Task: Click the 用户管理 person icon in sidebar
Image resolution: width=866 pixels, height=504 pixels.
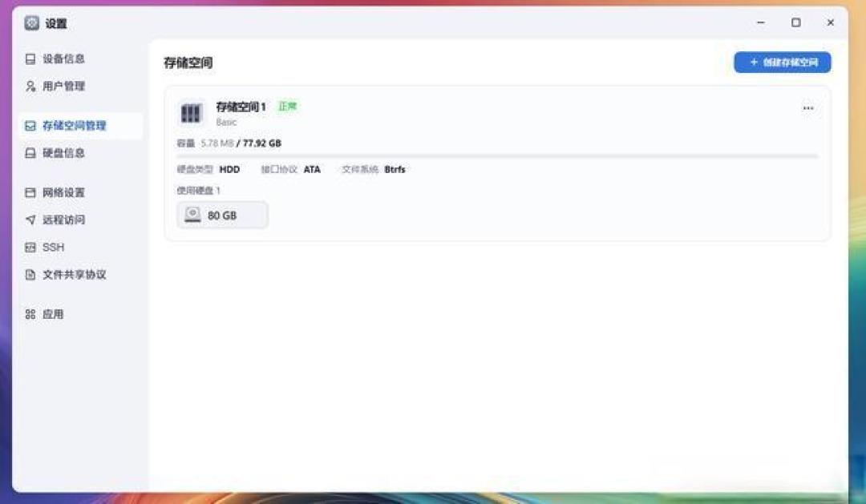Action: (x=30, y=86)
